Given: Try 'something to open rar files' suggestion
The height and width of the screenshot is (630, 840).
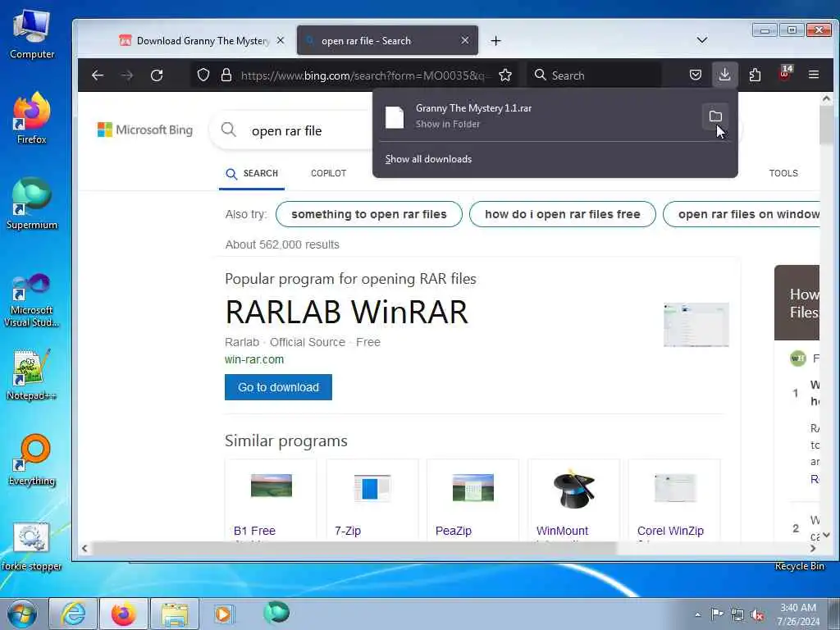Looking at the screenshot, I should 368,214.
